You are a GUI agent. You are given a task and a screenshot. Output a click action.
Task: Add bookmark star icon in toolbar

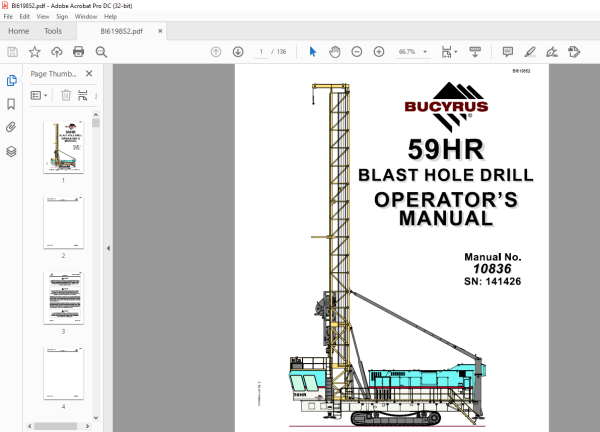pyautogui.click(x=34, y=52)
